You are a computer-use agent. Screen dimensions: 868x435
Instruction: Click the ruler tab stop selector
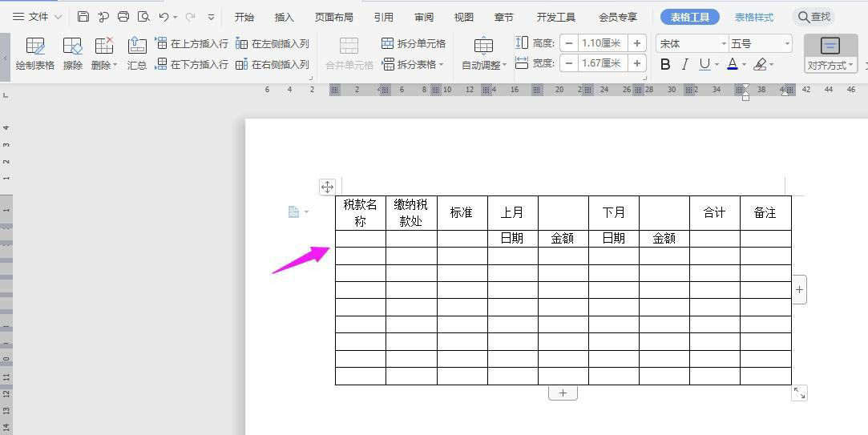(x=6, y=95)
